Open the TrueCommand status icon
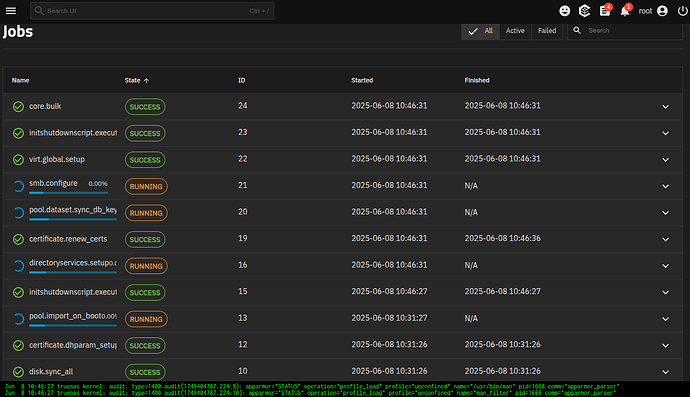The height and width of the screenshot is (397, 690). pyautogui.click(x=584, y=11)
